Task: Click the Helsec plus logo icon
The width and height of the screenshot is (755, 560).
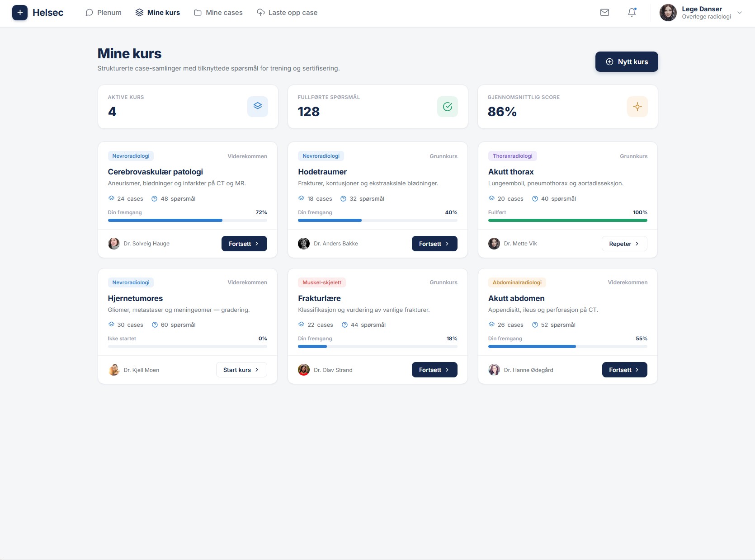Action: (x=20, y=13)
